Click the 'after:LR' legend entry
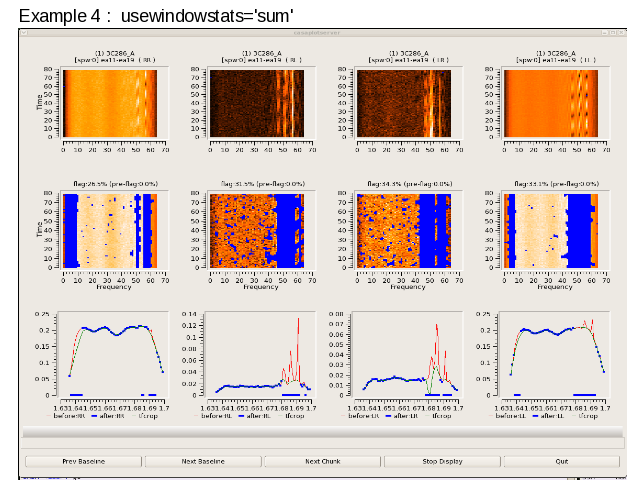The image size is (640, 480). coord(402,416)
